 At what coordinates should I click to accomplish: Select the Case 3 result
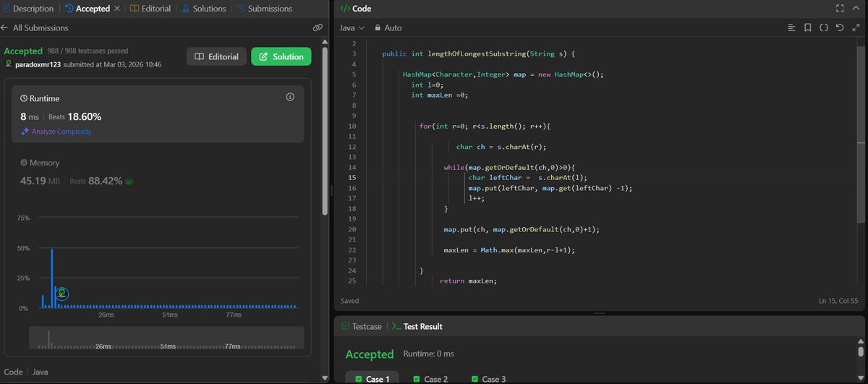(x=488, y=379)
